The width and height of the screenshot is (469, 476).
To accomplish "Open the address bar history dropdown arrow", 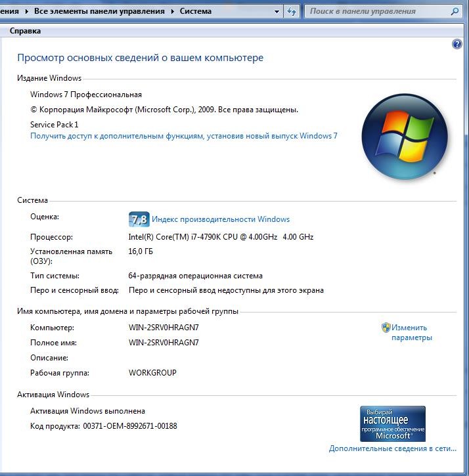I will coord(277,11).
